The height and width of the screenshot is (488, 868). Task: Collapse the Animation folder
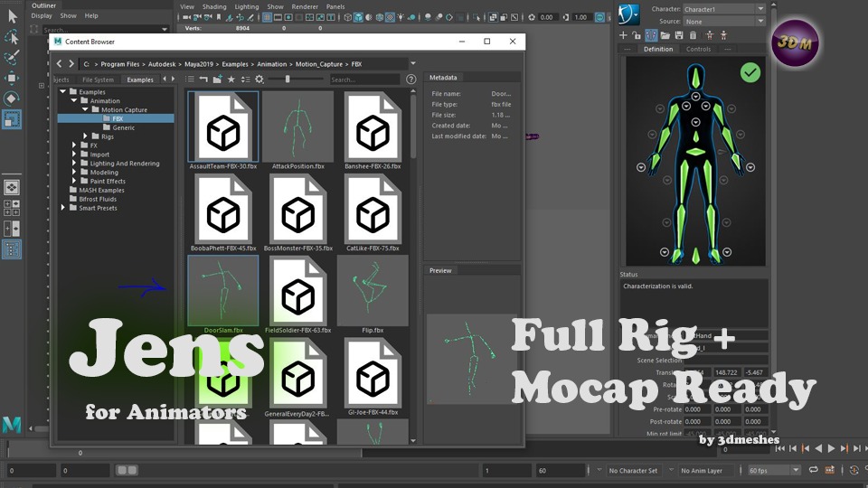pos(74,100)
